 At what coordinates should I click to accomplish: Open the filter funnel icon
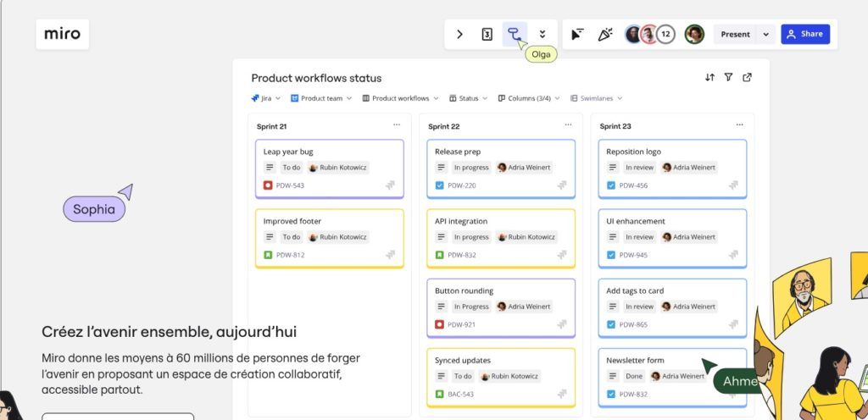point(728,77)
